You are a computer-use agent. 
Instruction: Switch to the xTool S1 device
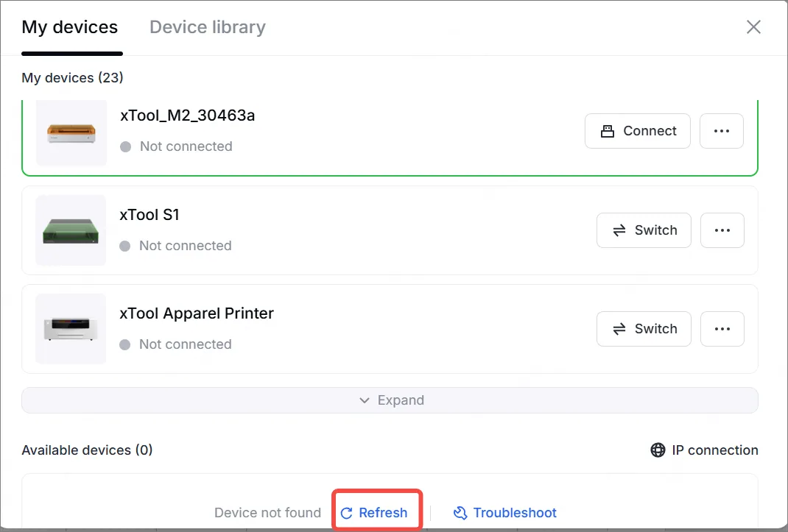click(644, 230)
